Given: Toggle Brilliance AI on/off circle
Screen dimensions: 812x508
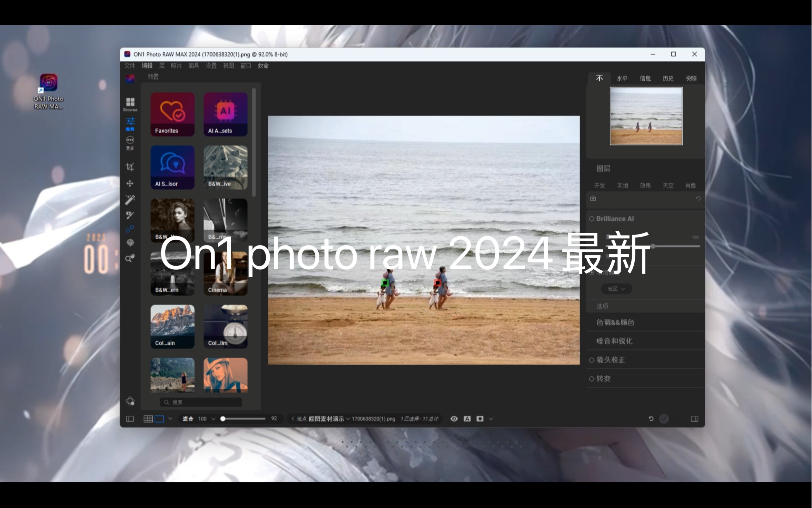Looking at the screenshot, I should click(592, 219).
